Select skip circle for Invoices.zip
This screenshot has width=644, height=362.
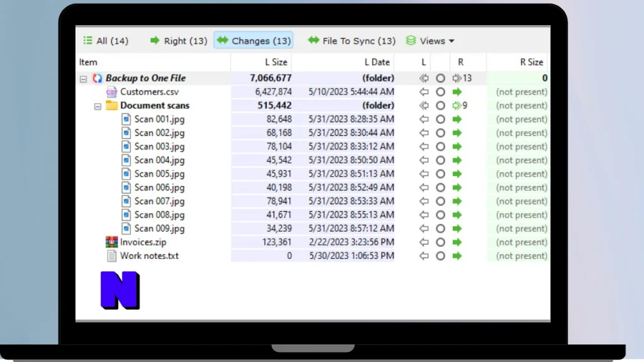440,242
